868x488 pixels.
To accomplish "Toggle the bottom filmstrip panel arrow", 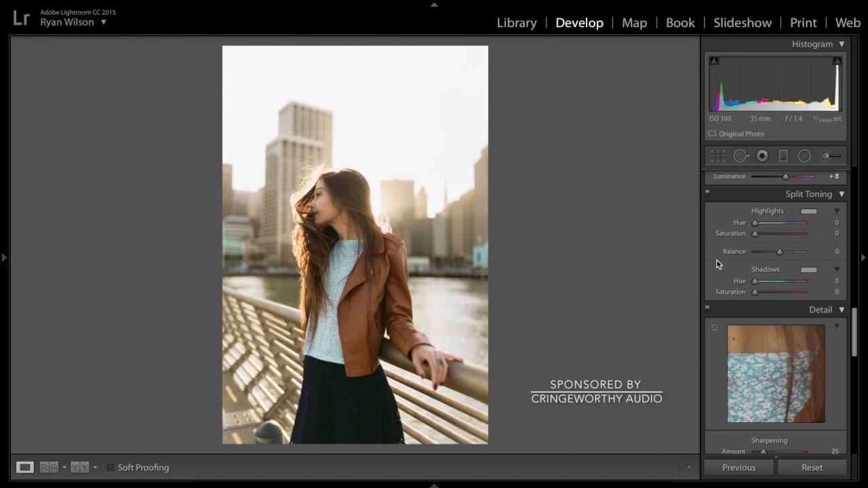I will [x=434, y=485].
